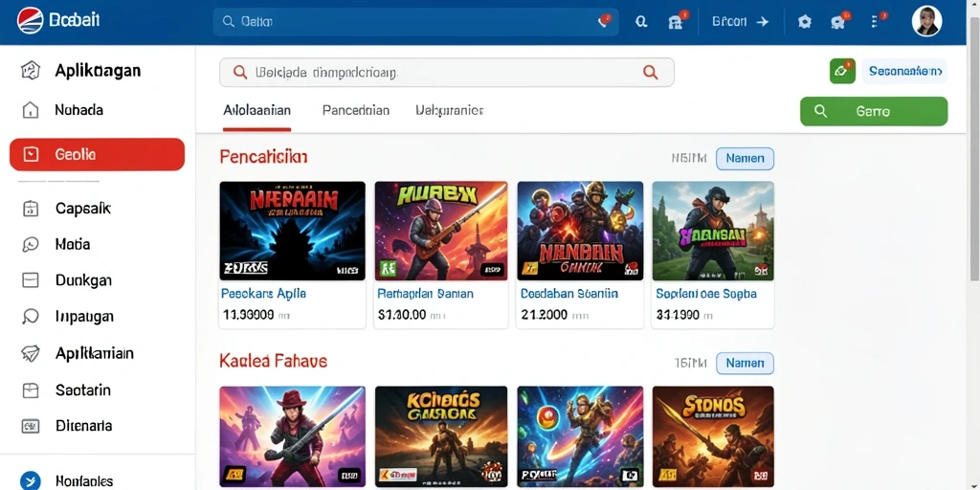
Task: Click the home icon beside Nuhada
Action: click(31, 111)
